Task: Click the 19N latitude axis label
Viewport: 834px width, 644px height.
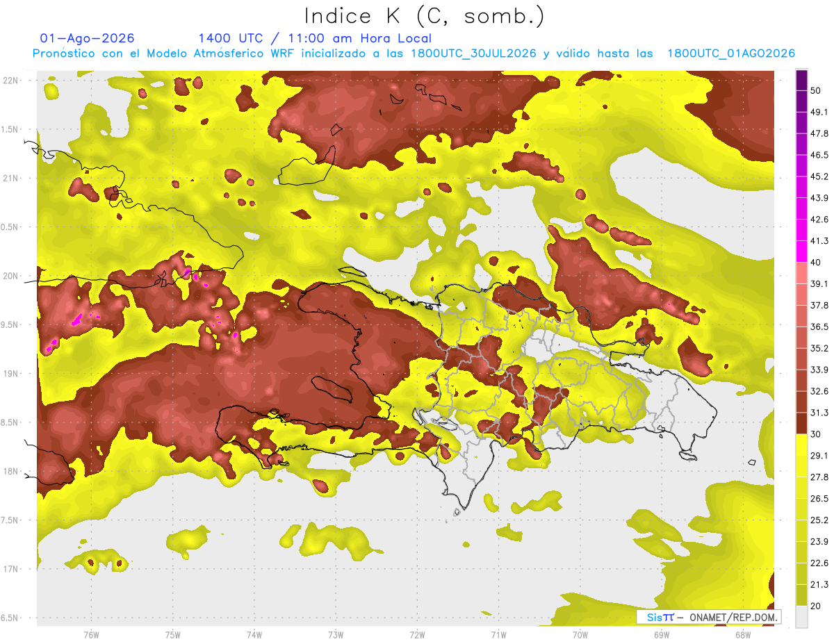Action: coord(12,374)
